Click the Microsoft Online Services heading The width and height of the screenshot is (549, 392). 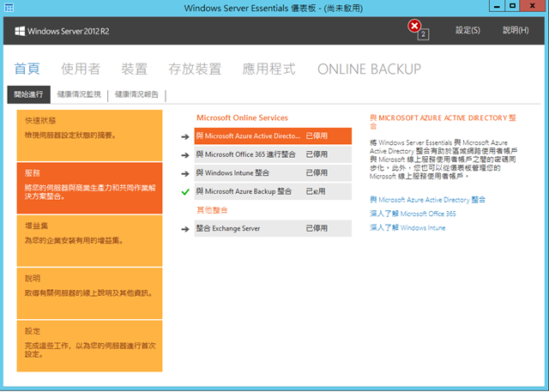pos(242,118)
